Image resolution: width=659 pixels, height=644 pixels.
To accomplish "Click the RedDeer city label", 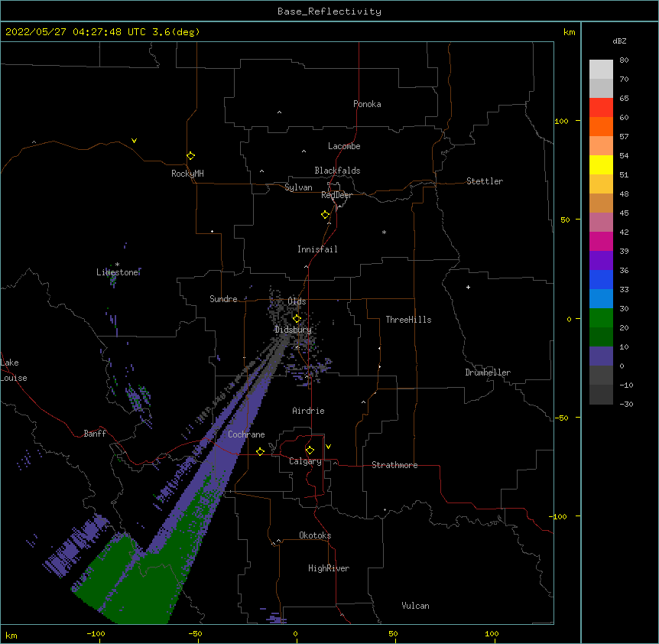I will click(336, 195).
